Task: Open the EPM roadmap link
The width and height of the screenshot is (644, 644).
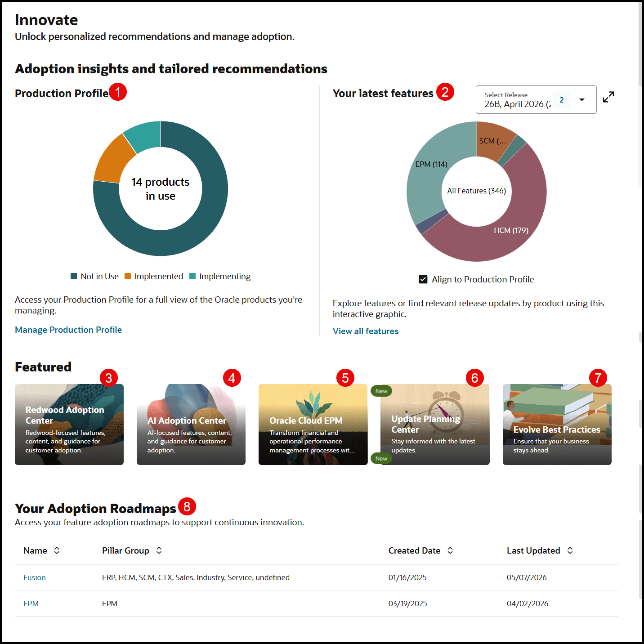Action: pyautogui.click(x=31, y=604)
